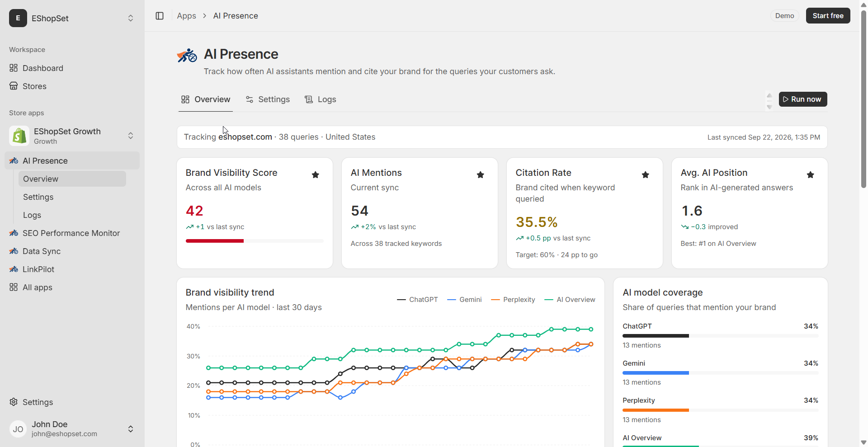Image resolution: width=868 pixels, height=447 pixels.
Task: Click the Stores shop icon
Action: point(14,86)
